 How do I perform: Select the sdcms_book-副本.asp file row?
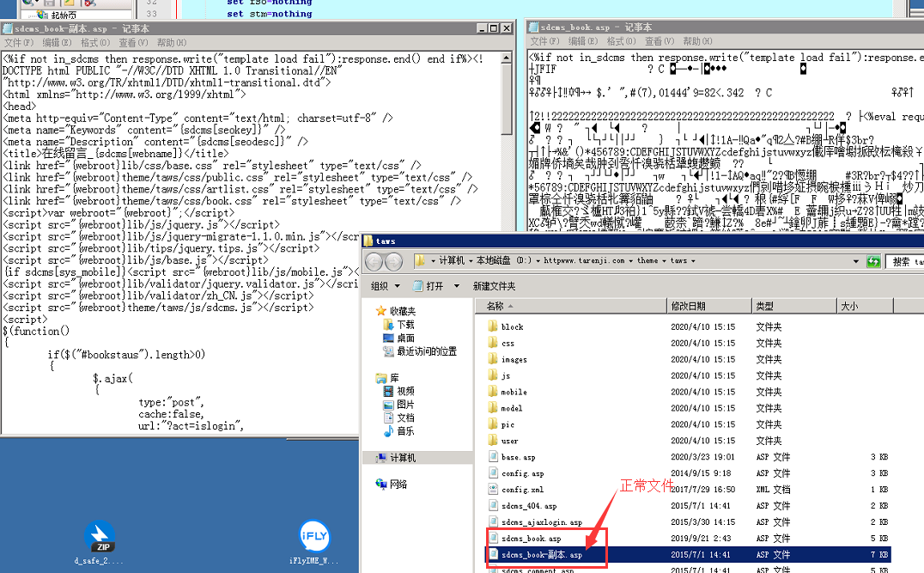pos(688,555)
